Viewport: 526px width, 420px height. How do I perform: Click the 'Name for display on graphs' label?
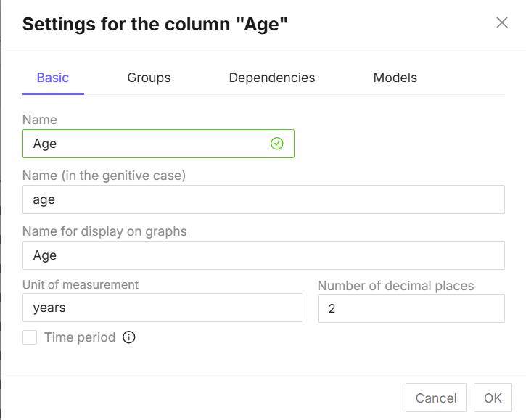coord(104,231)
